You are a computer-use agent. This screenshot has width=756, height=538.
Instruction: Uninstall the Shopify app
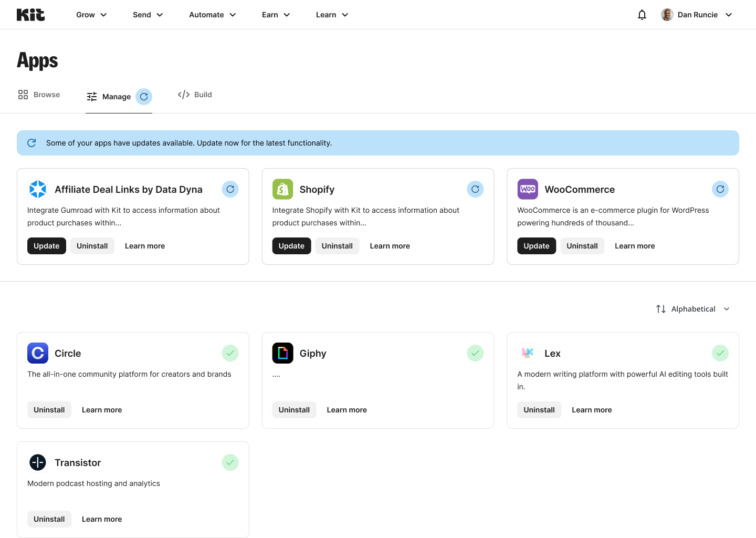coord(337,246)
